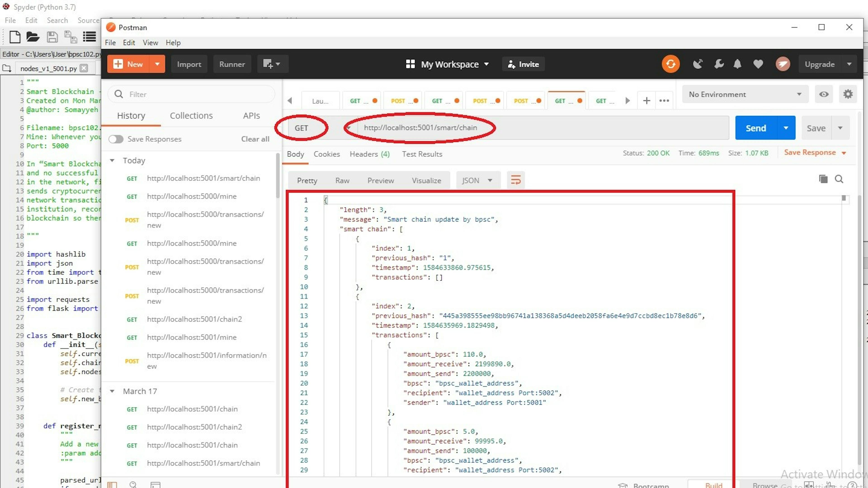Close the nodes_v1_5001.py tab in Spyder

point(84,68)
